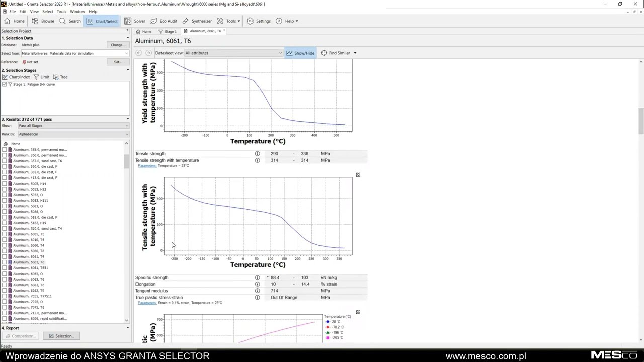This screenshot has height=362, width=644.
Task: Expand the Help toolbar dropdown
Action: [297, 21]
